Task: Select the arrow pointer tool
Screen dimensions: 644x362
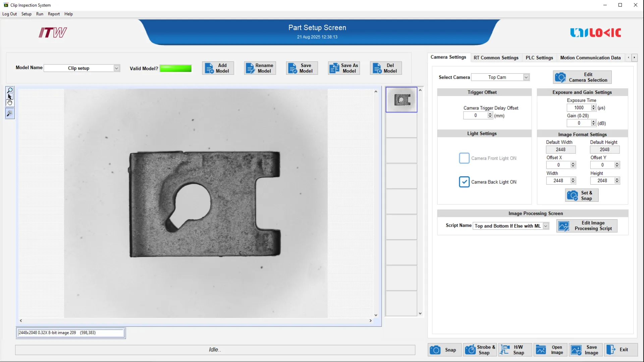Action: click(10, 97)
